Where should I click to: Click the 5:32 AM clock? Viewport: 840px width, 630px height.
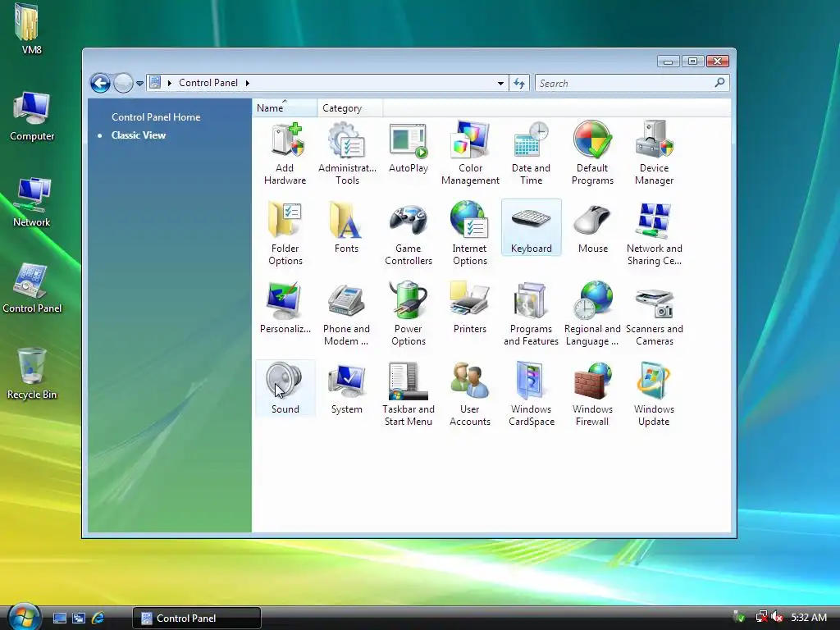click(809, 618)
